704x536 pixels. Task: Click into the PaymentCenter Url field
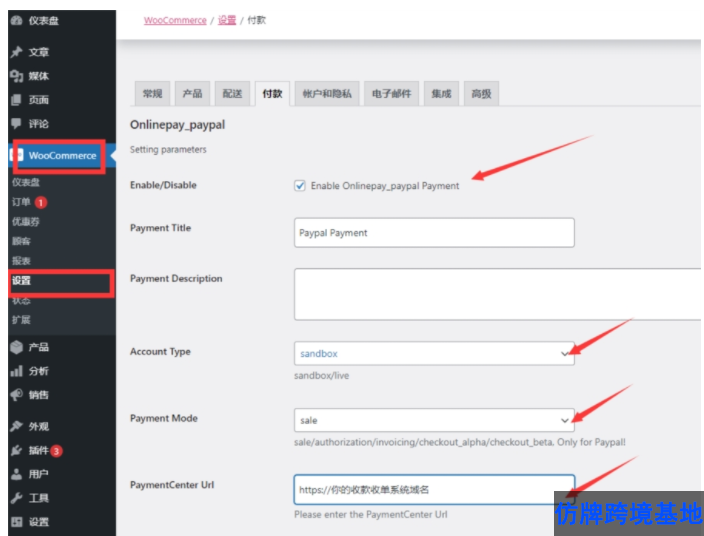[434, 489]
